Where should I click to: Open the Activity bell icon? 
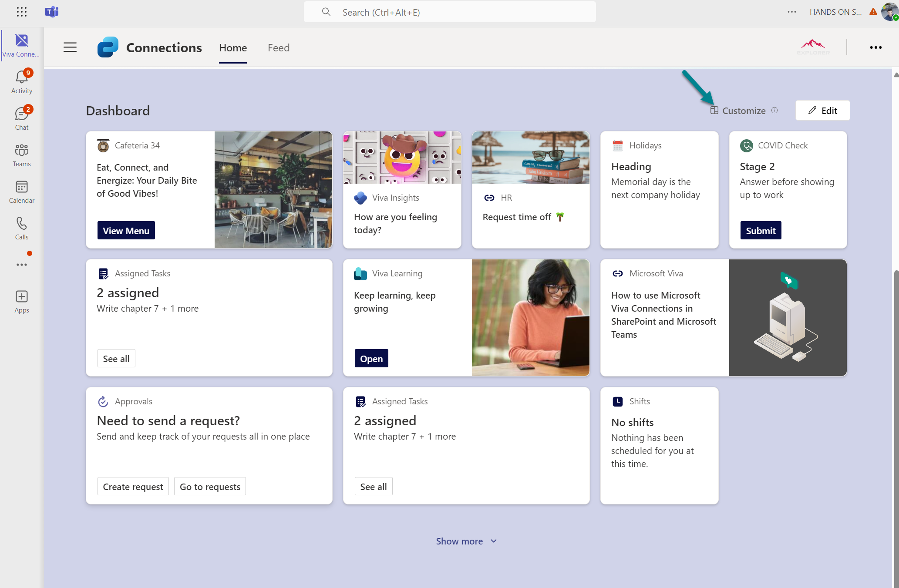point(21,77)
